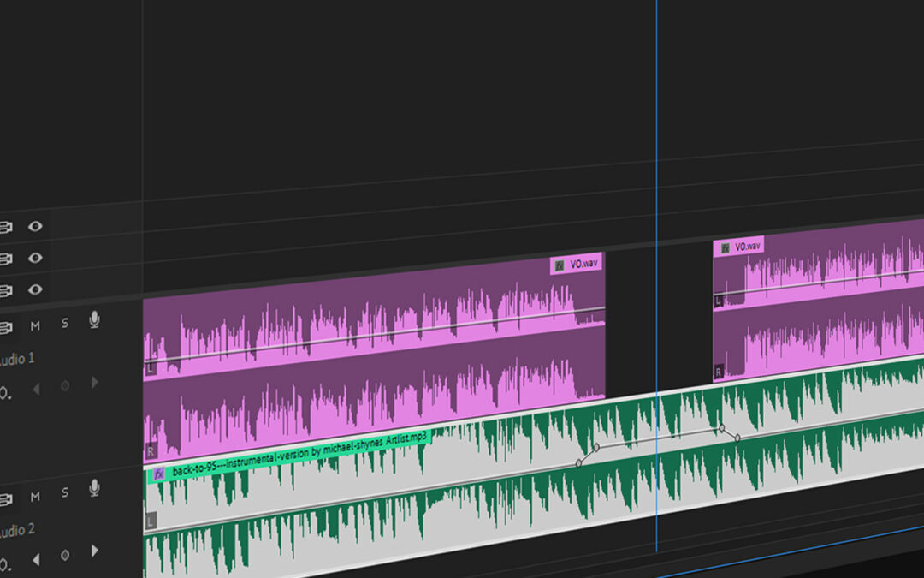Image resolution: width=924 pixels, height=578 pixels.
Task: Click the L channel label of second VO.wav
Action: pyautogui.click(x=719, y=301)
